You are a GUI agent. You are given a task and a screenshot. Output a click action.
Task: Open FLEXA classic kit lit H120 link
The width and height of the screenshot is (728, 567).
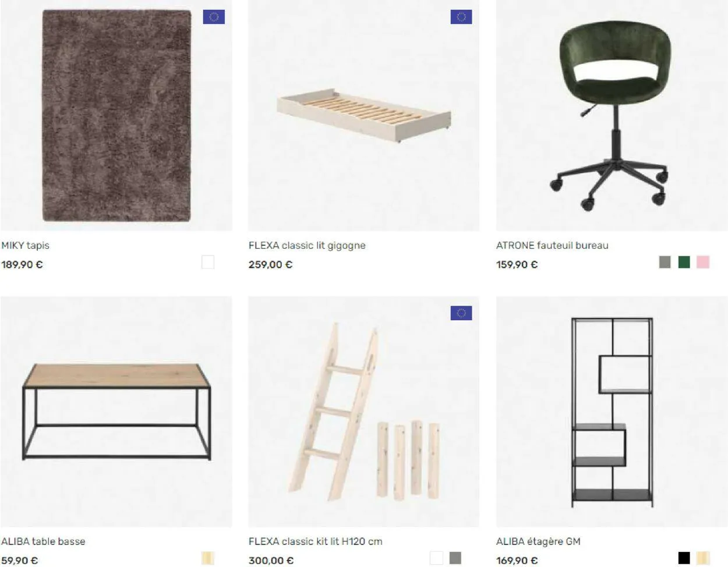point(316,541)
